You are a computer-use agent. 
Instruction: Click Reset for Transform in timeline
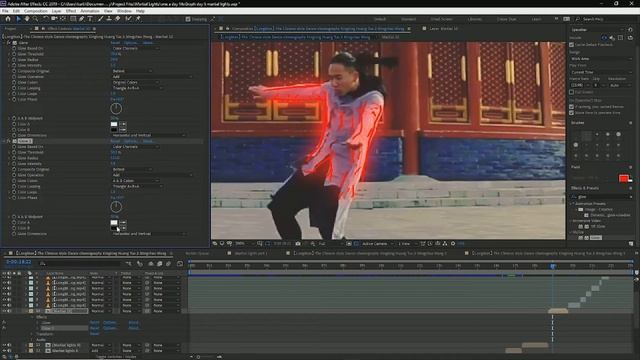94,334
